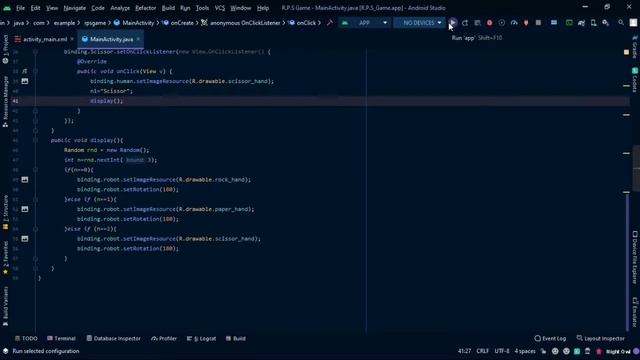640x360 pixels.
Task: Toggle tool window buttons via bottom-left corner icon
Action: [5, 351]
